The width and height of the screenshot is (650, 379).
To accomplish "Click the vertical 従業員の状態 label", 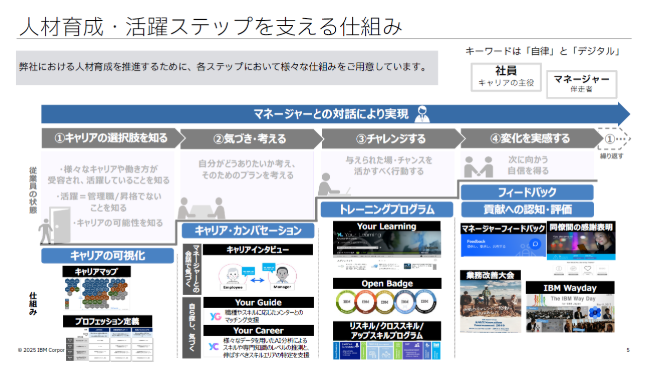I will (33, 190).
